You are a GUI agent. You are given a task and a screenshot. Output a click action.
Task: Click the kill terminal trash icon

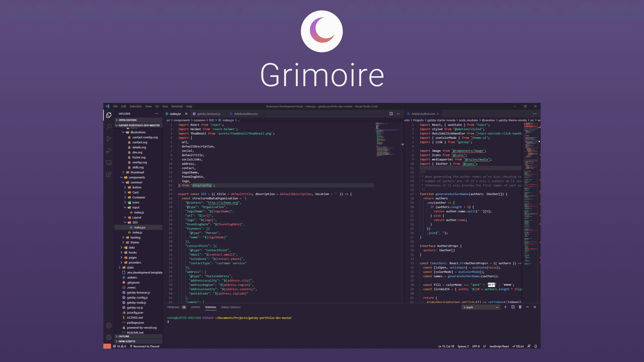[520, 307]
